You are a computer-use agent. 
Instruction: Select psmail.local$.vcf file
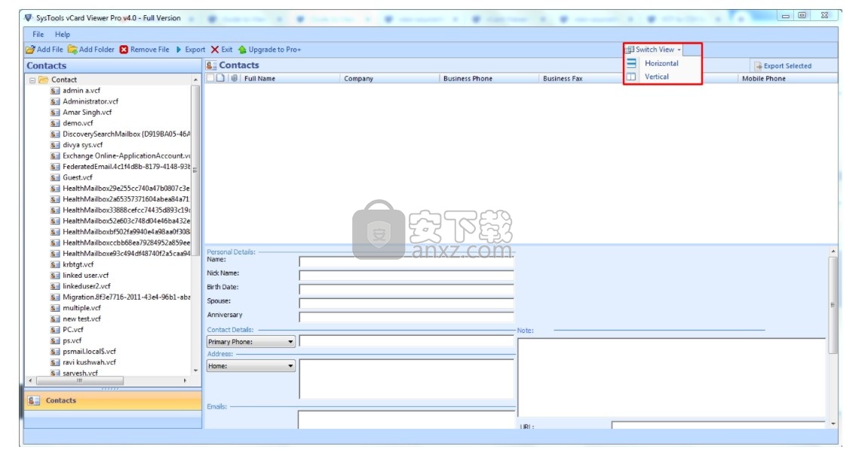pos(89,351)
